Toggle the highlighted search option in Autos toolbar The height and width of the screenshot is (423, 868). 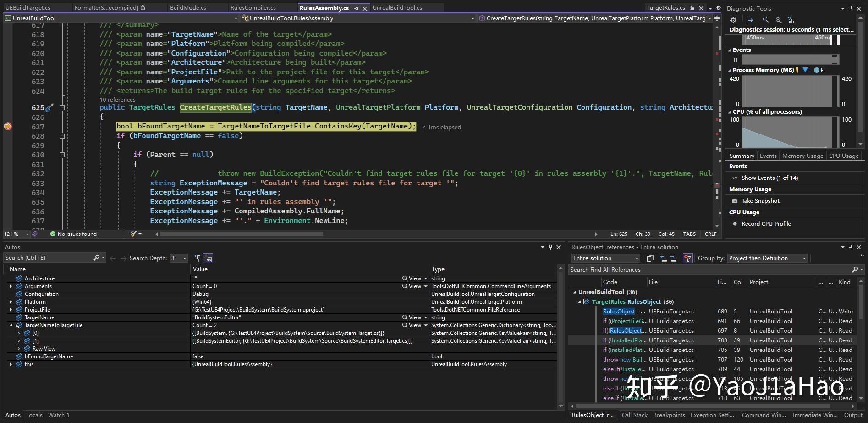pyautogui.click(x=209, y=258)
